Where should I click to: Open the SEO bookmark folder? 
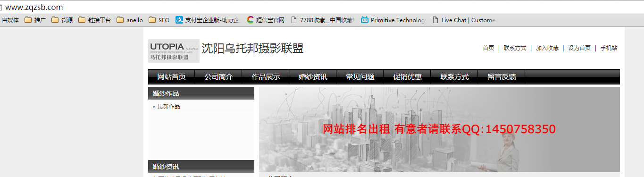pyautogui.click(x=159, y=20)
